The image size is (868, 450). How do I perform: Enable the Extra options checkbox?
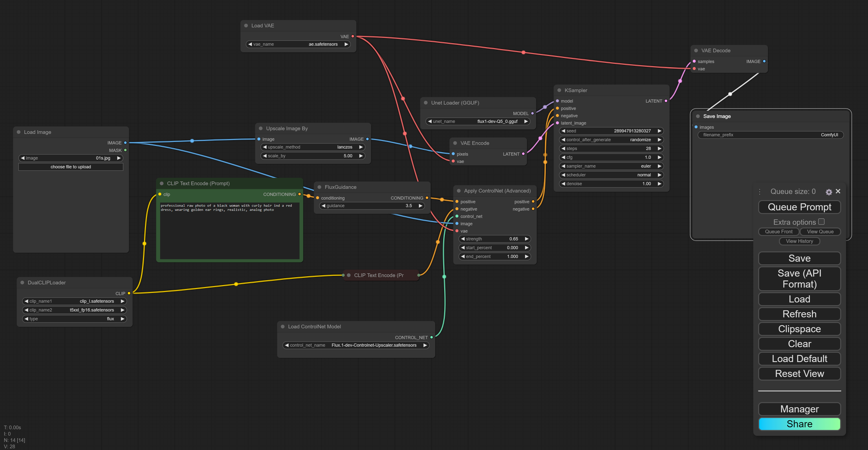pyautogui.click(x=822, y=222)
